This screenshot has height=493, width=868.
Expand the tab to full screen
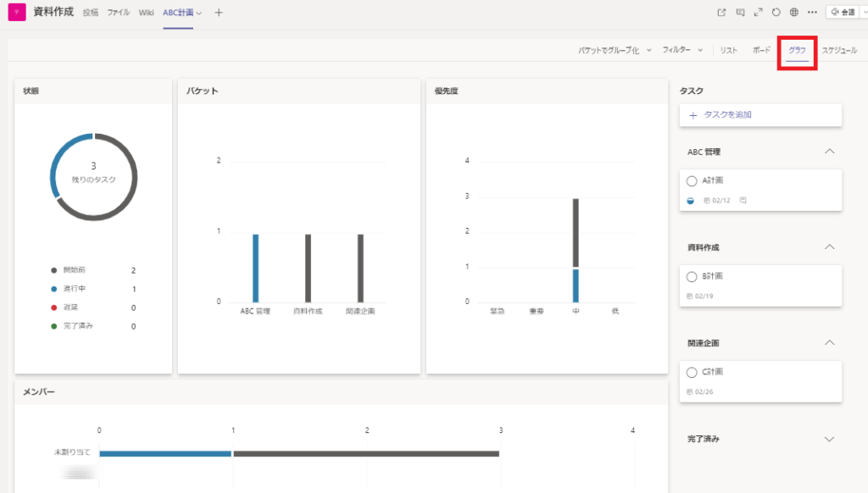pos(758,13)
